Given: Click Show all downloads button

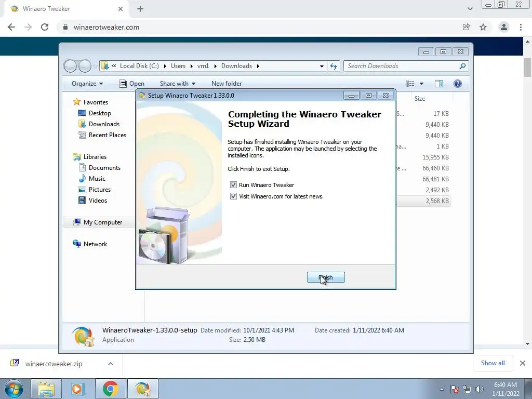Looking at the screenshot, I should point(493,363).
